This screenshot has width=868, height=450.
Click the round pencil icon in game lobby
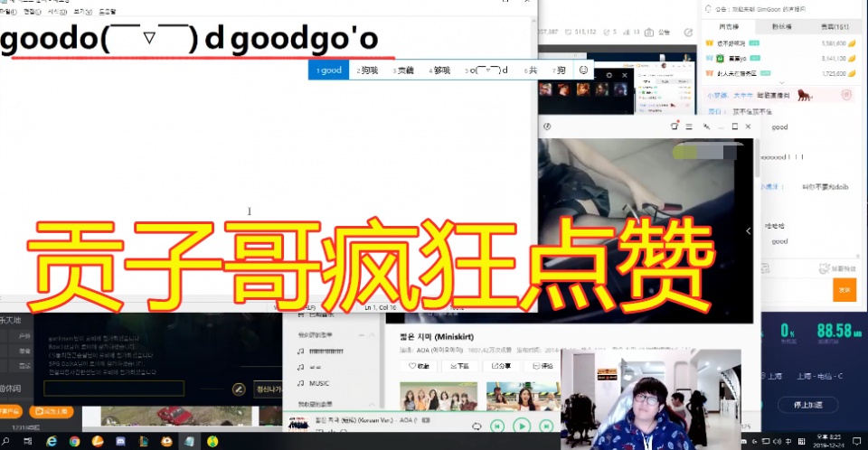[239, 389]
